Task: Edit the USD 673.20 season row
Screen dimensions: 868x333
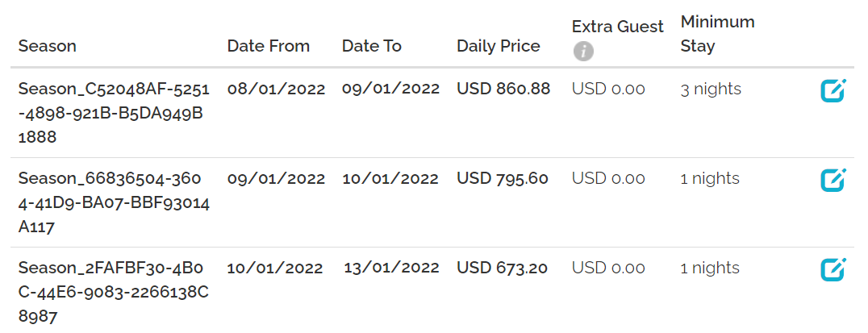Action: (833, 268)
